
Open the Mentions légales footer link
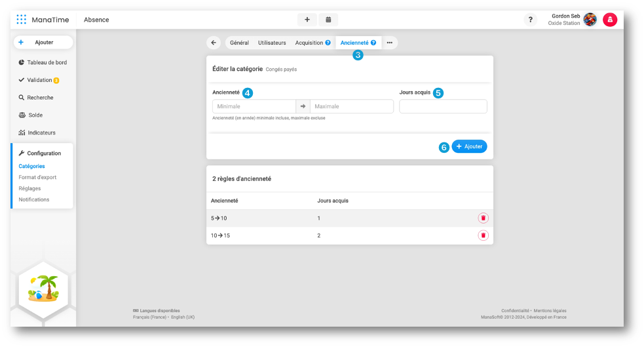tap(550, 311)
